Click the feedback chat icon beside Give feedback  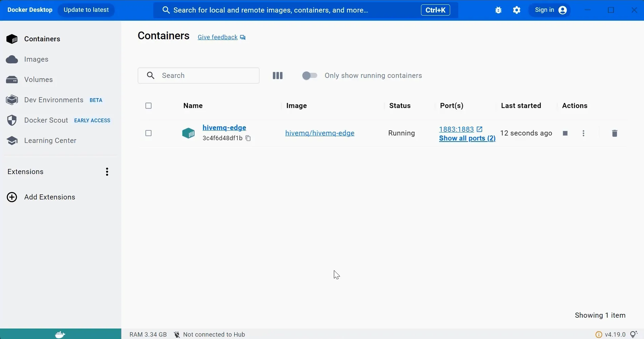[243, 38]
